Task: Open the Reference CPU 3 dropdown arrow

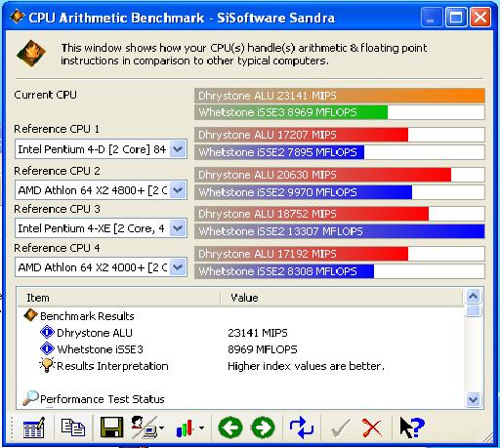Action: click(178, 228)
